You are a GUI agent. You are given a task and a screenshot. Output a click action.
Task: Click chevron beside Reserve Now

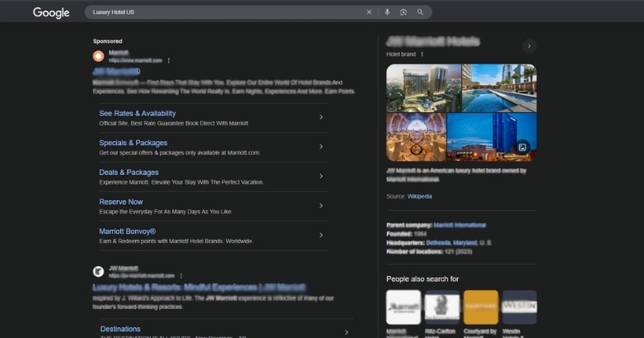tap(321, 205)
